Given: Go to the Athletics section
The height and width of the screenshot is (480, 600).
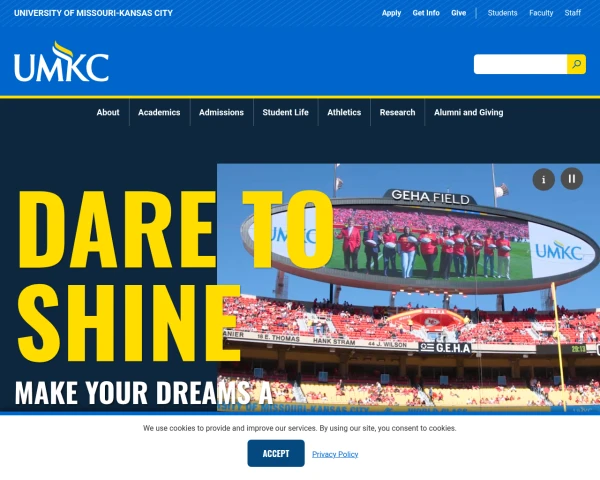Looking at the screenshot, I should coord(344,113).
